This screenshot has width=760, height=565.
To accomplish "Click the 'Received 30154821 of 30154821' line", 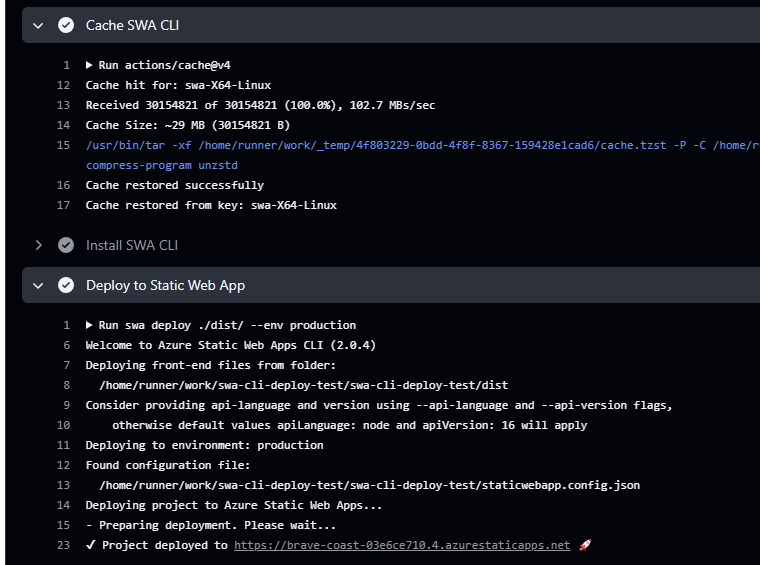I will click(260, 105).
